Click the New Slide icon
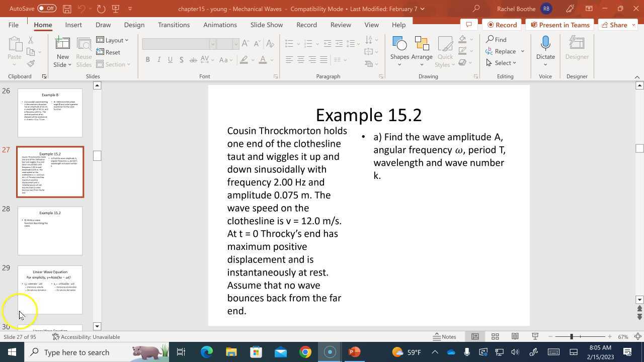The width and height of the screenshot is (644, 362). click(63, 44)
